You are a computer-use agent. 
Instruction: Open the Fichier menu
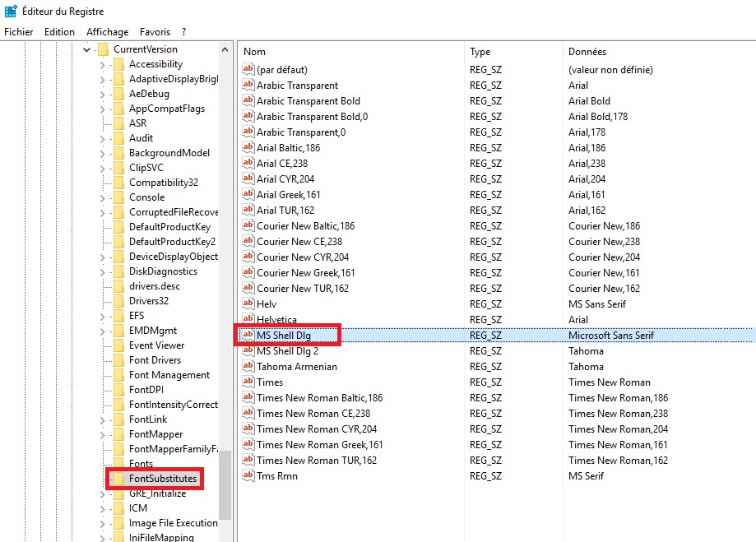click(18, 31)
